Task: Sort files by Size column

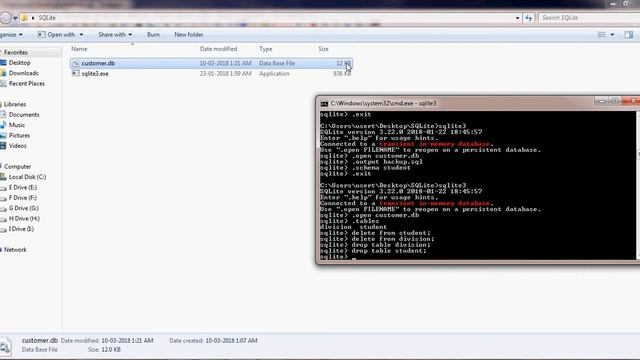Action: point(323,49)
